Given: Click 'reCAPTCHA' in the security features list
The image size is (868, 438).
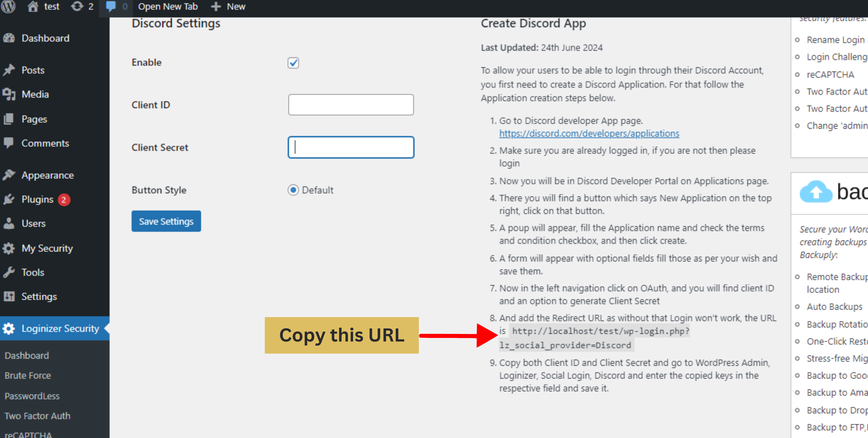Looking at the screenshot, I should [830, 74].
